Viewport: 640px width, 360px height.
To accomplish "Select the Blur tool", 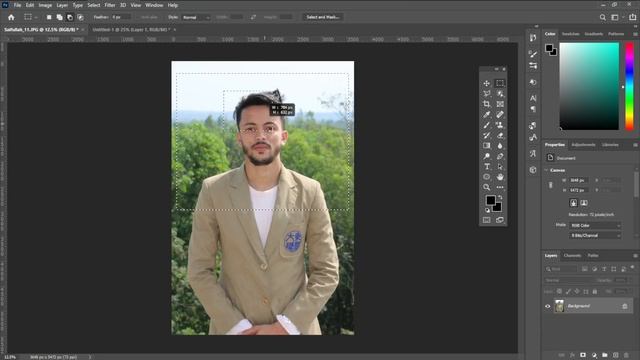I will pyautogui.click(x=500, y=146).
